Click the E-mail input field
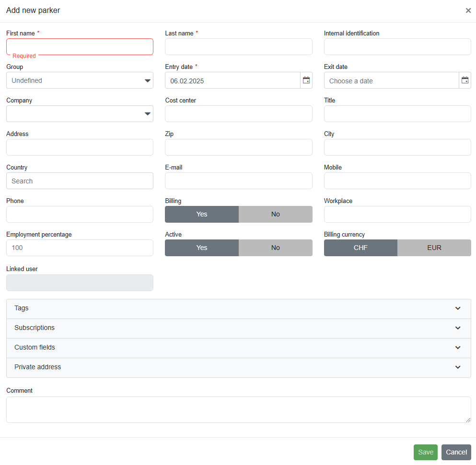The image size is (476, 465). click(239, 181)
